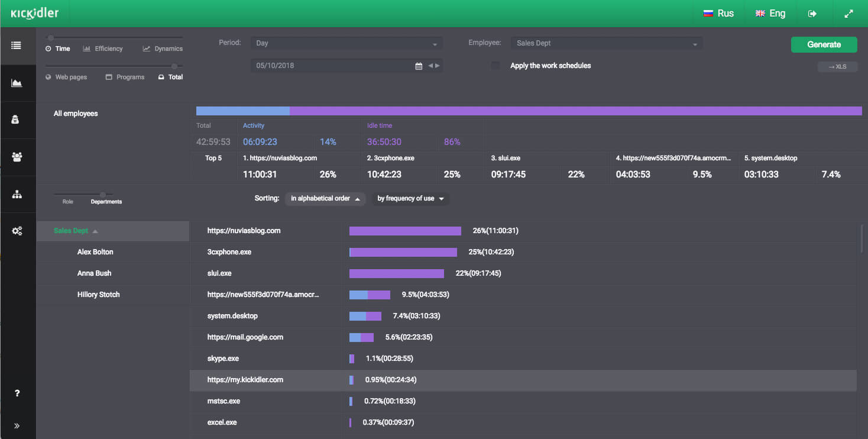The image size is (868, 439).
Task: Click the Generate button
Action: coord(824,44)
